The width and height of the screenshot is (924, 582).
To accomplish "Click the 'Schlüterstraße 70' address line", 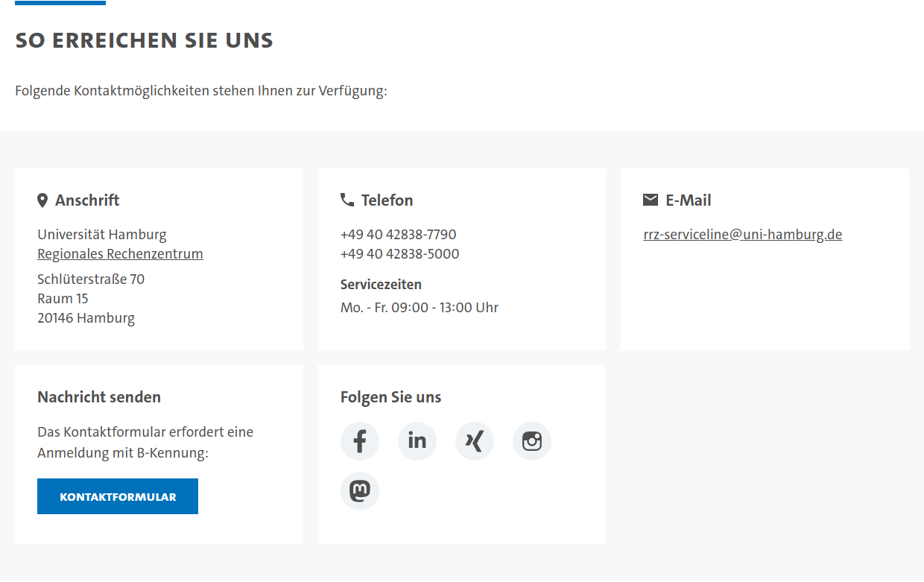I will tap(91, 279).
